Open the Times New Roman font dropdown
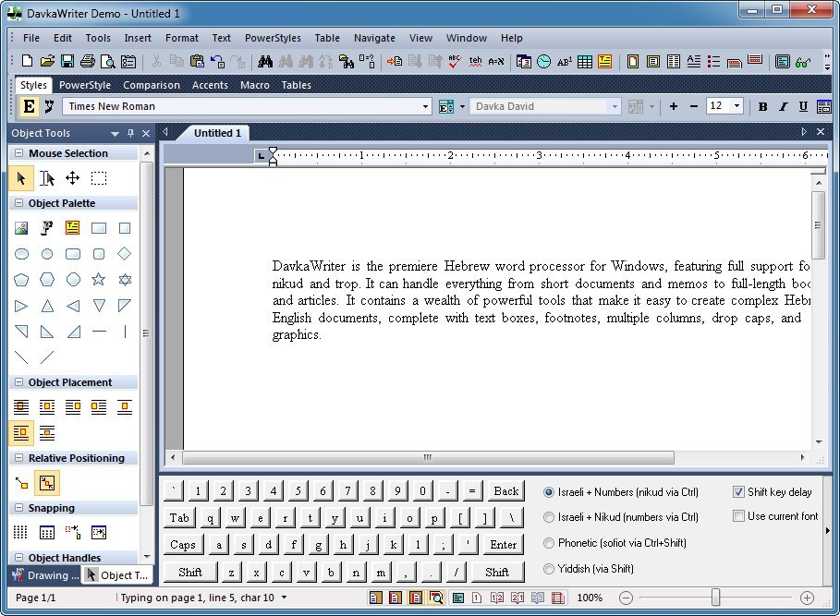Image resolution: width=840 pixels, height=616 pixels. tap(426, 106)
